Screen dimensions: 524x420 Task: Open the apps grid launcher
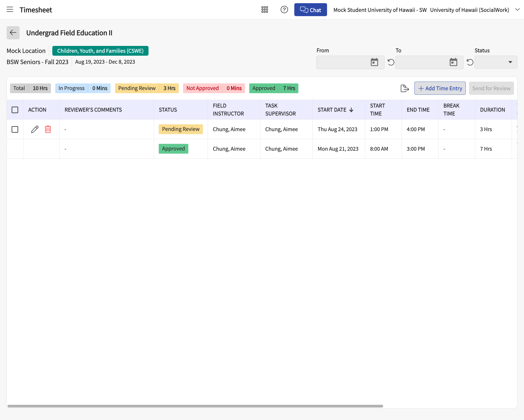265,10
